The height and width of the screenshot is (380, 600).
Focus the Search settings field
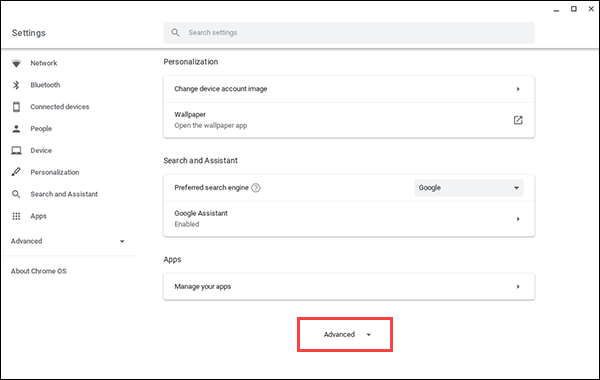pyautogui.click(x=349, y=33)
